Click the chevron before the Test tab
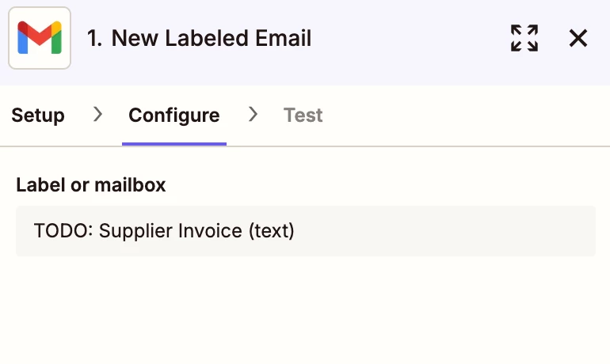 pyautogui.click(x=253, y=114)
